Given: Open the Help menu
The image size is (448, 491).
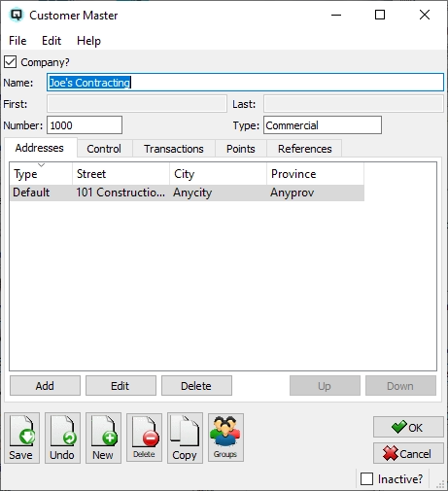Looking at the screenshot, I should [x=88, y=41].
